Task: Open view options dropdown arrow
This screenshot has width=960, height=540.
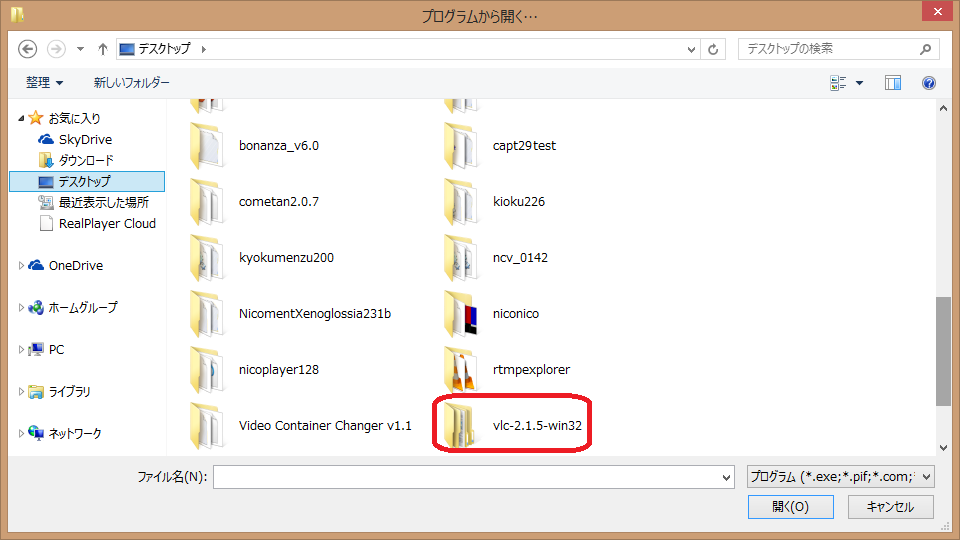Action: point(860,83)
